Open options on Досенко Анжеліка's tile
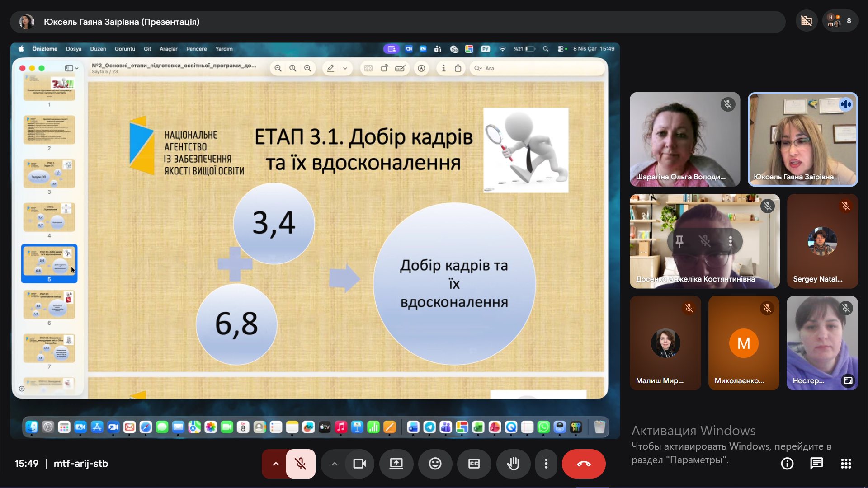868x488 pixels. (730, 241)
